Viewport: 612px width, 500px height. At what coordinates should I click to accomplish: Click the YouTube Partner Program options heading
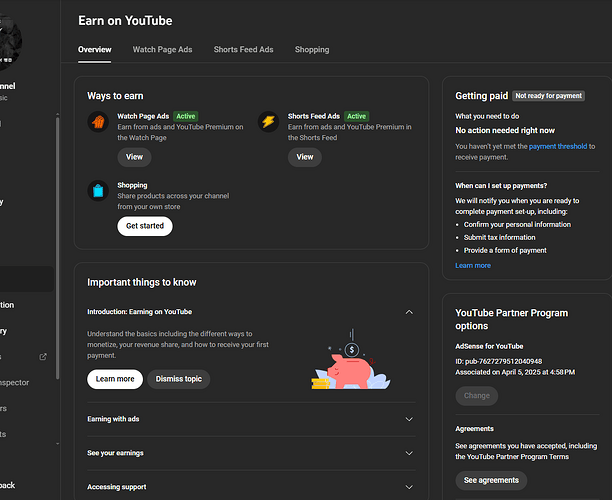[511, 319]
